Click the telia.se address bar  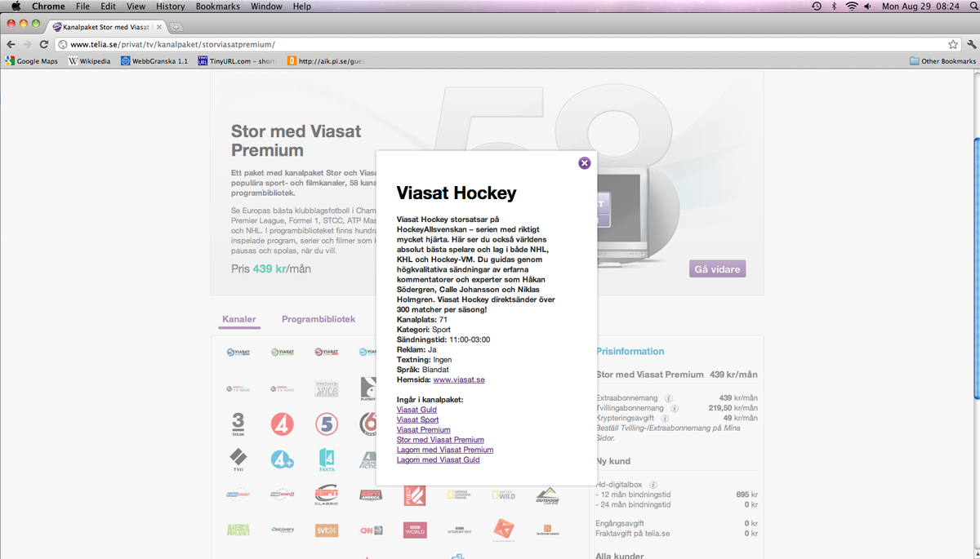tap(506, 44)
